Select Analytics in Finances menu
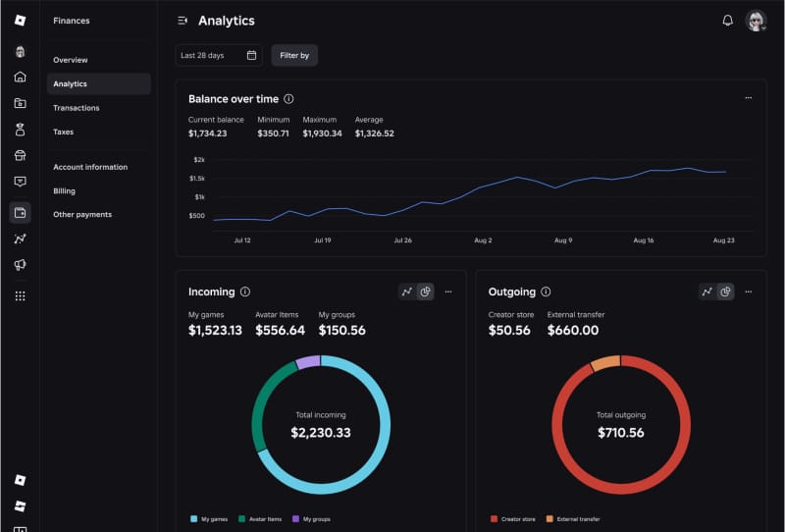This screenshot has width=785, height=532. (x=99, y=83)
